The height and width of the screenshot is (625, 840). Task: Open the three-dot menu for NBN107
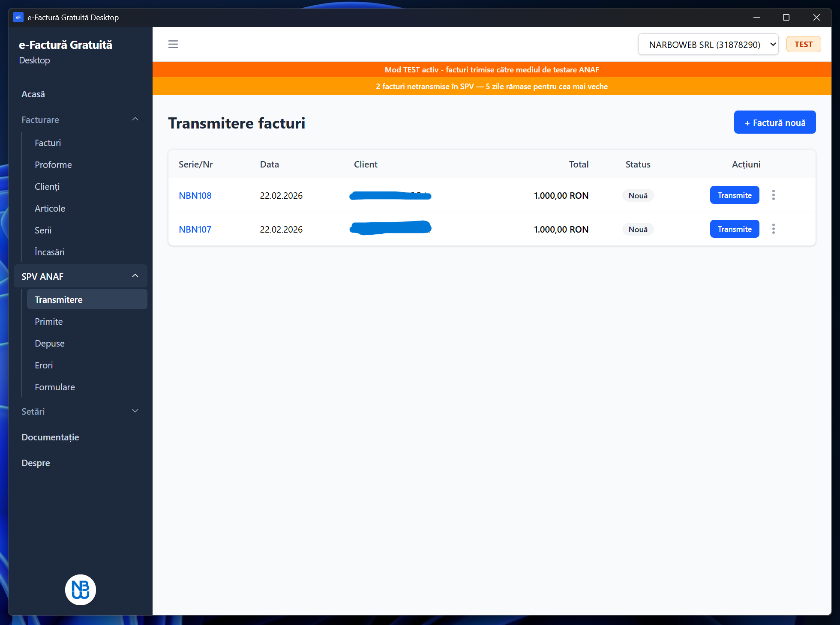[x=773, y=229]
